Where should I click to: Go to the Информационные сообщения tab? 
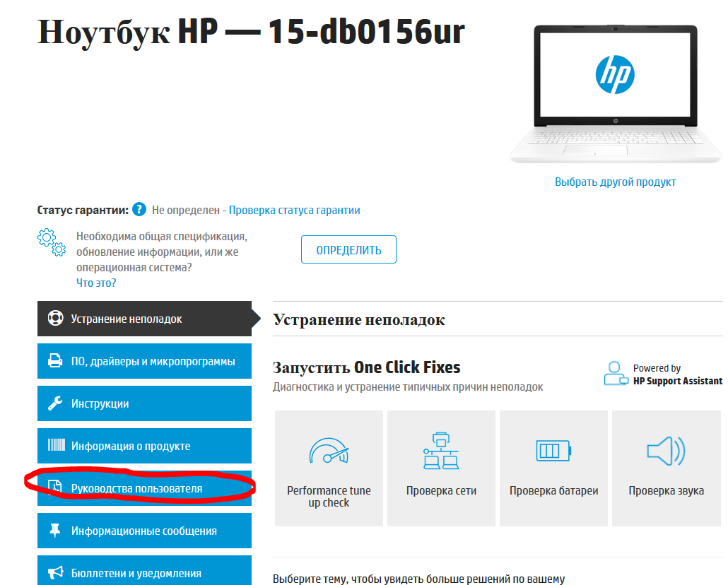tap(144, 531)
